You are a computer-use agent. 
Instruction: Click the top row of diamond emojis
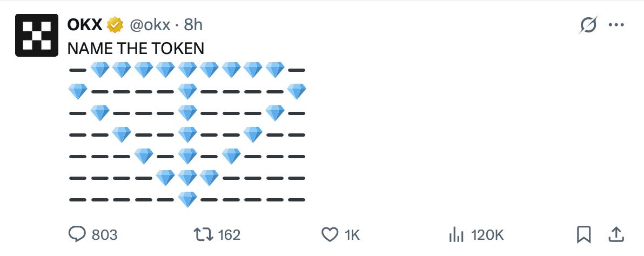point(187,70)
